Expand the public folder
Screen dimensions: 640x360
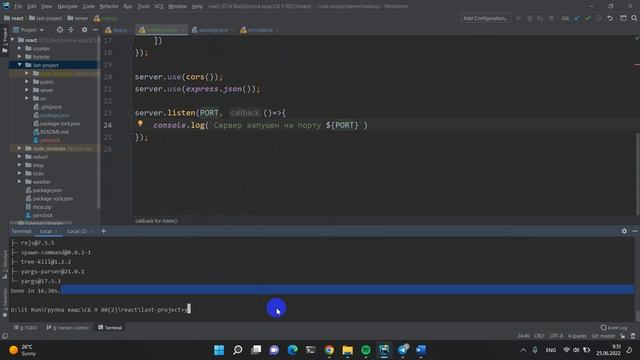click(27, 82)
